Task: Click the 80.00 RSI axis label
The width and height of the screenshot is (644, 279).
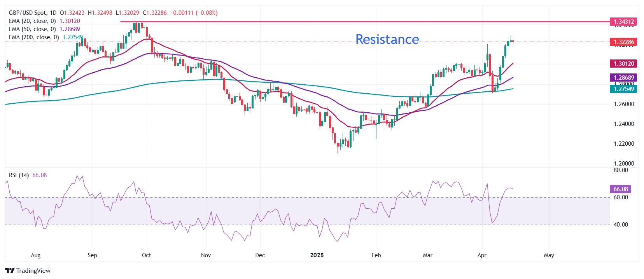Action: pyautogui.click(x=621, y=170)
